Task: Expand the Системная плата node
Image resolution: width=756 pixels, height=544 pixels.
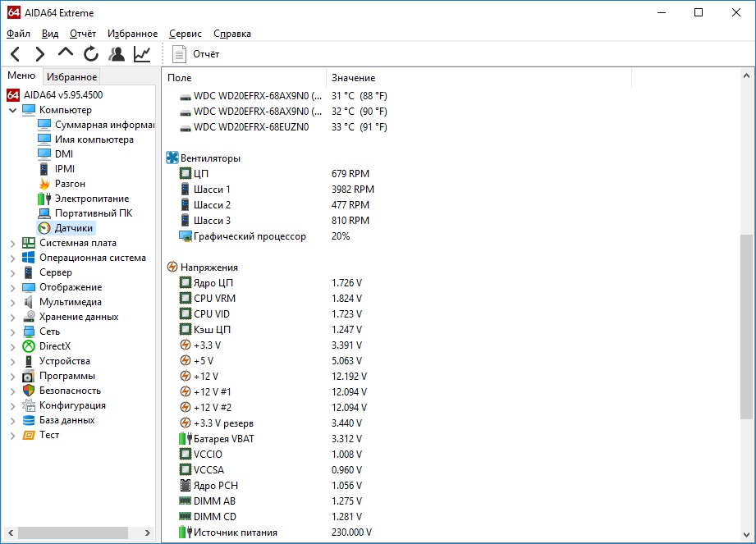Action: [13, 244]
